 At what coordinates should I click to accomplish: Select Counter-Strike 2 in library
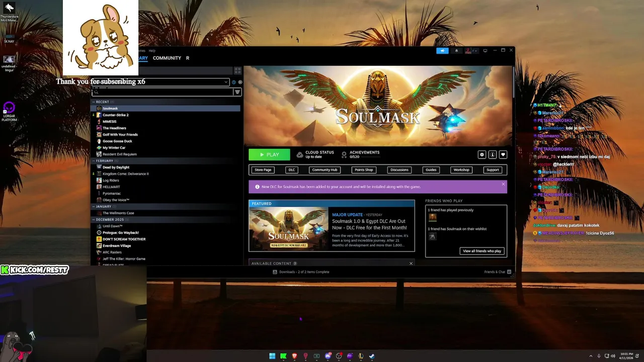pos(116,115)
